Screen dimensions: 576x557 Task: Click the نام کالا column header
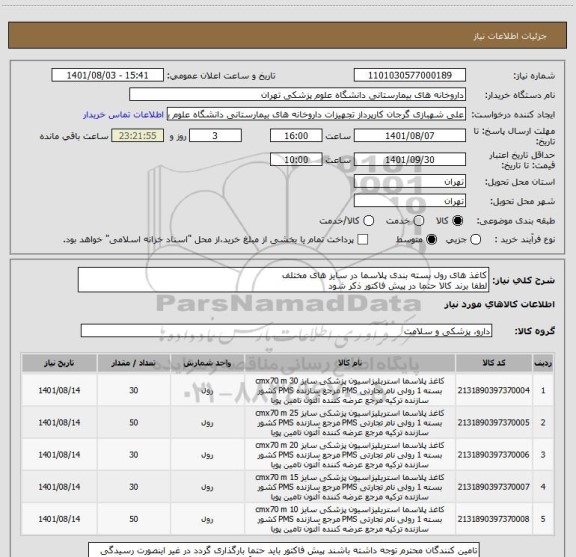click(x=350, y=363)
